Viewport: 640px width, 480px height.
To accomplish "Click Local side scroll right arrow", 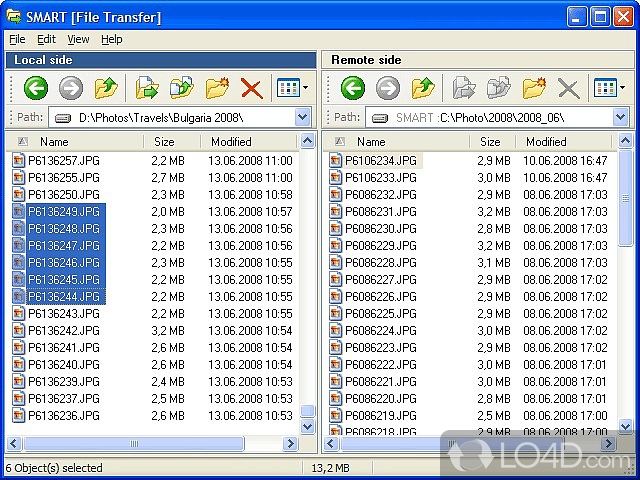I will 291,444.
